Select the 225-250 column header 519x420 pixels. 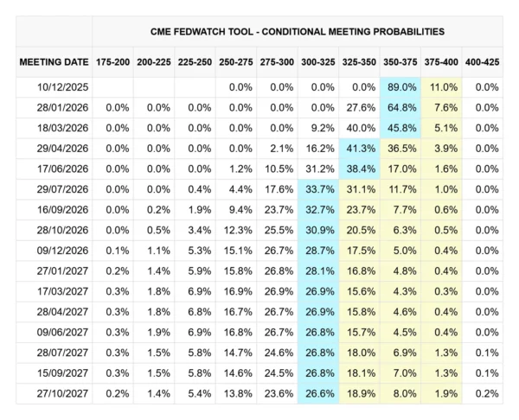[195, 62]
